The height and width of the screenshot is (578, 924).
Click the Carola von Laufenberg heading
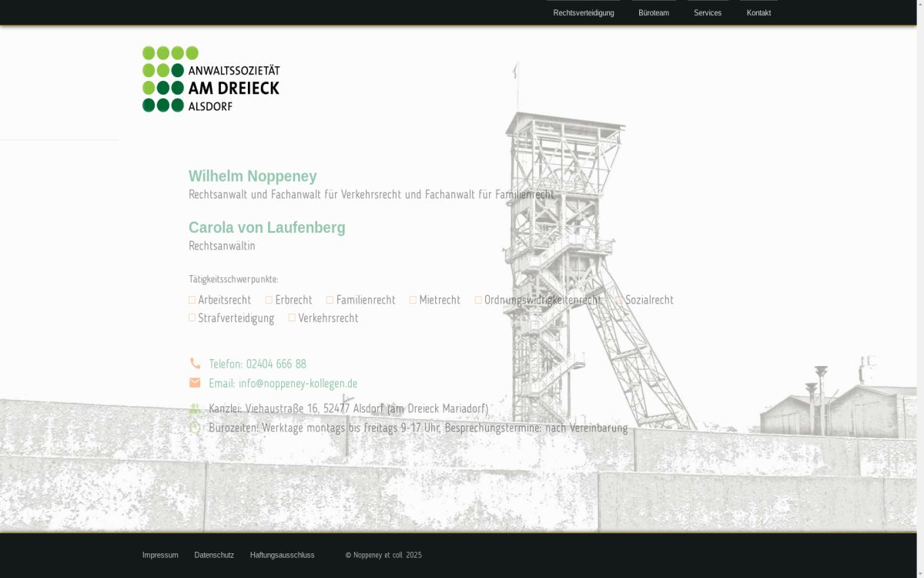(x=267, y=227)
